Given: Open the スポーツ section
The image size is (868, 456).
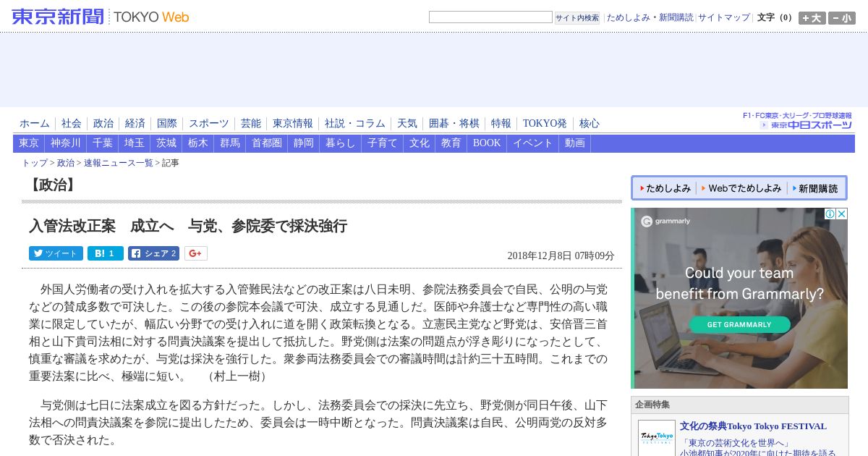Looking at the screenshot, I should 209,124.
